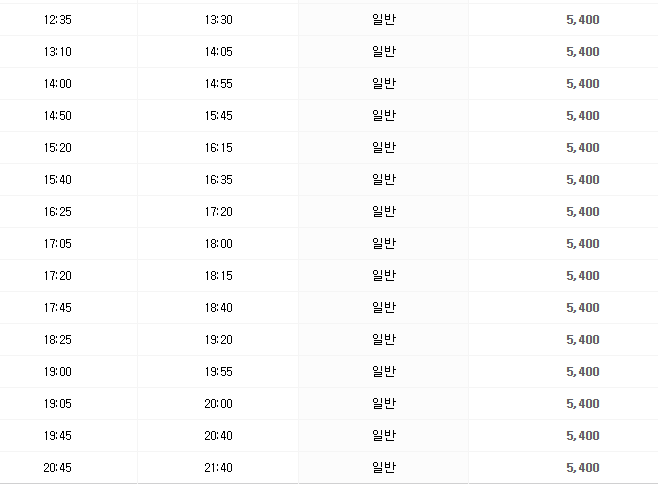Click the 5,400 fare for 15:20 departure
This screenshot has width=658, height=484.
click(x=582, y=147)
